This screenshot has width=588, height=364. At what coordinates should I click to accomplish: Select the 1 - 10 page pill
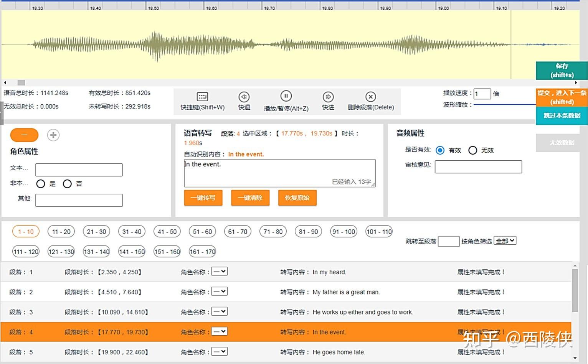[x=26, y=232]
